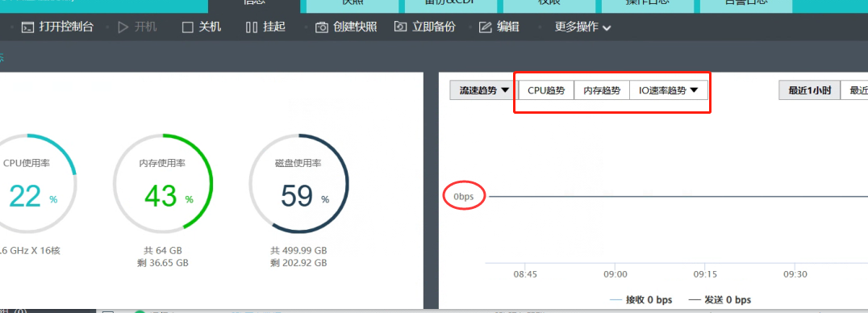Click the 编辑 pencil icon

(486, 27)
